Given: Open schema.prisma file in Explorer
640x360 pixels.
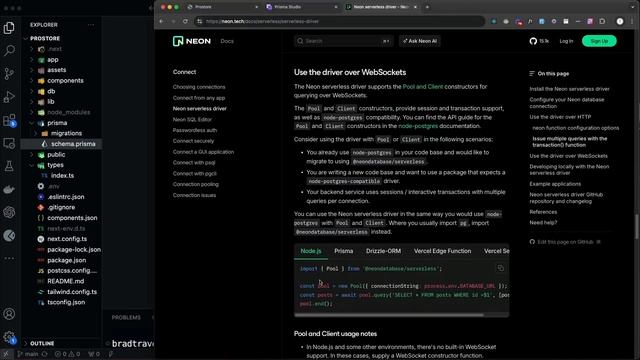Looking at the screenshot, I should 73,144.
